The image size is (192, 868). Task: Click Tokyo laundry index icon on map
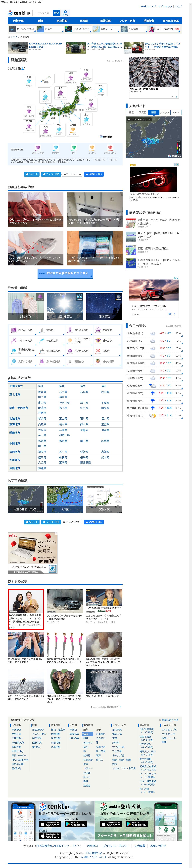click(x=86, y=119)
